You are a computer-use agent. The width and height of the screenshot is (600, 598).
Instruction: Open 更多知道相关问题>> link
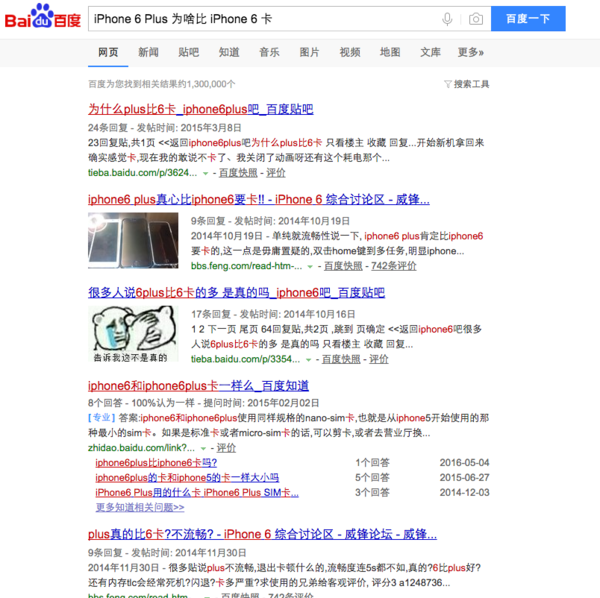[140, 507]
